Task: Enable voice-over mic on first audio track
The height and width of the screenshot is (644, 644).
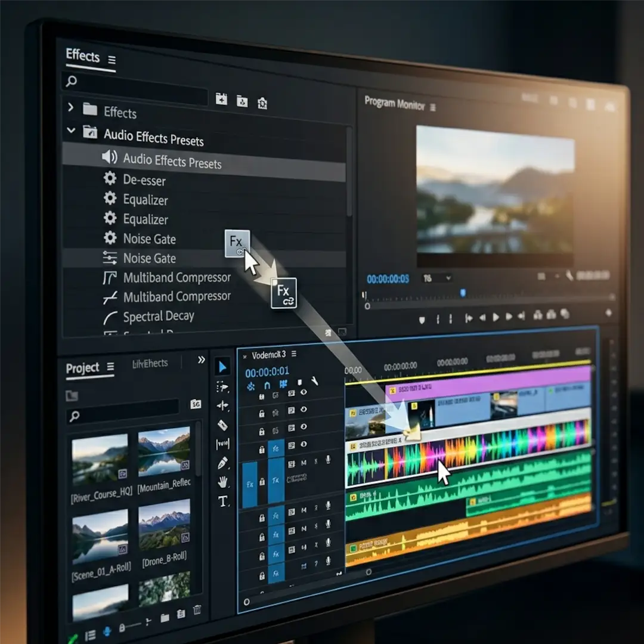Action: pyautogui.click(x=328, y=460)
